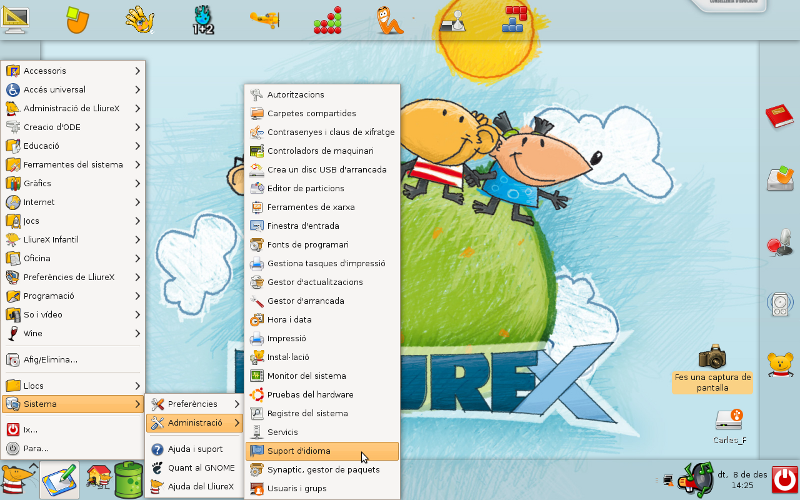
Task: Open LliureX mouse mascot main menu button
Action: [18, 480]
